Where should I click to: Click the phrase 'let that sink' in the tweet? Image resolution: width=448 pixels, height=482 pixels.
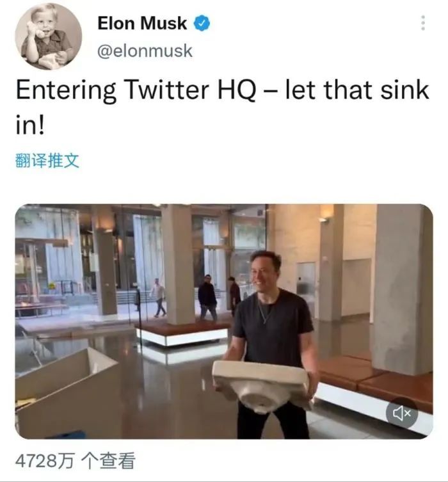point(357,90)
